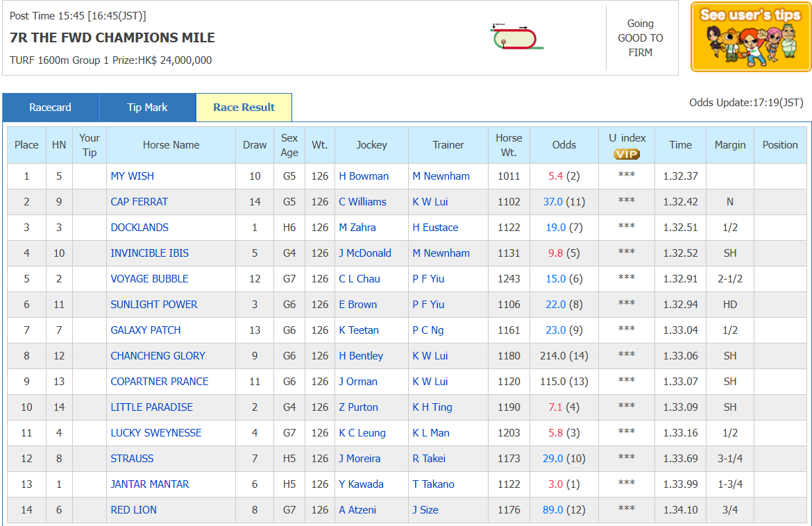This screenshot has width=812, height=526.
Task: Open GALAXY PATCH horse link
Action: pyautogui.click(x=146, y=330)
